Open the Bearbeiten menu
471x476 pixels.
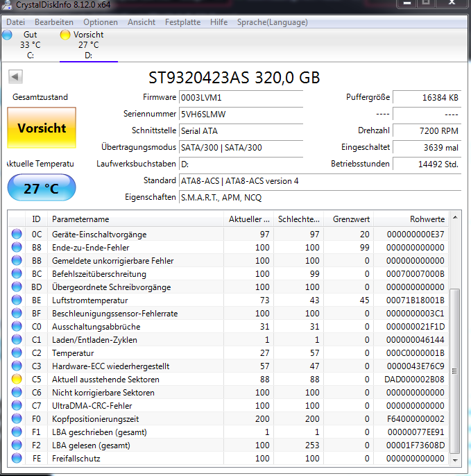click(x=54, y=22)
